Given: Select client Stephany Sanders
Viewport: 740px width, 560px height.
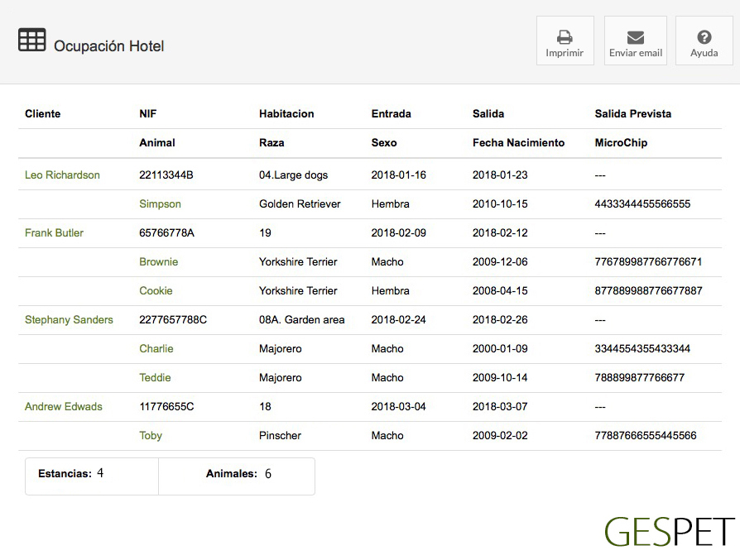Looking at the screenshot, I should pos(69,320).
